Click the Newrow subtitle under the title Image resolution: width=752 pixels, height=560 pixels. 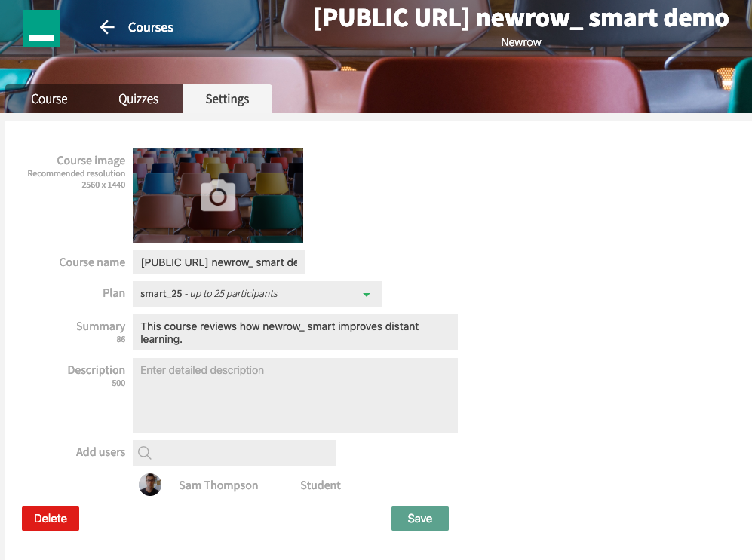521,42
